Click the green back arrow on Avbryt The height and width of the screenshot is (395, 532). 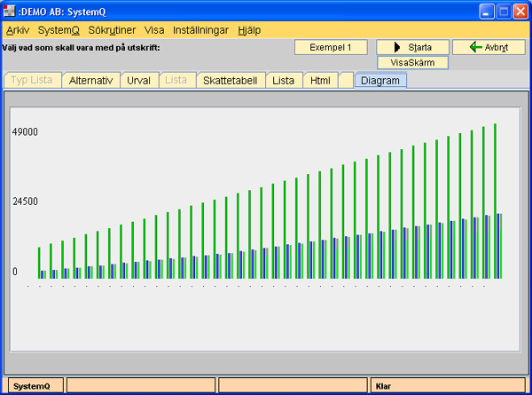pyautogui.click(x=475, y=47)
